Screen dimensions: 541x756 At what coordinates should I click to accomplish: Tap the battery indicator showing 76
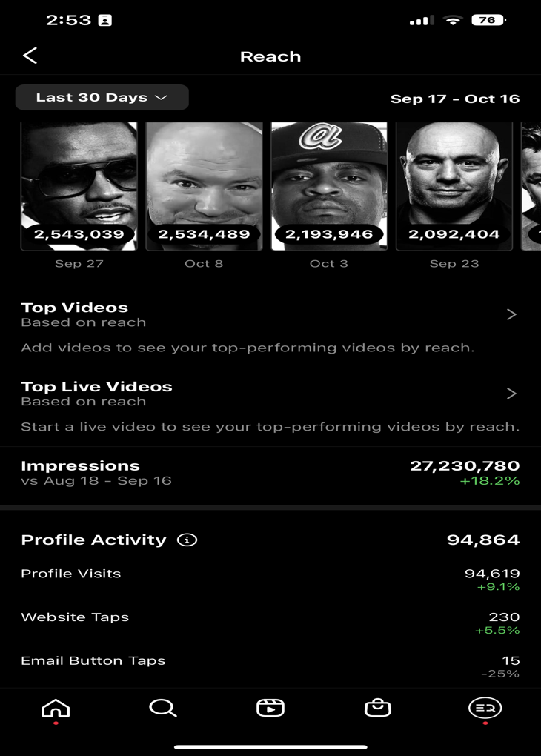pos(488,20)
